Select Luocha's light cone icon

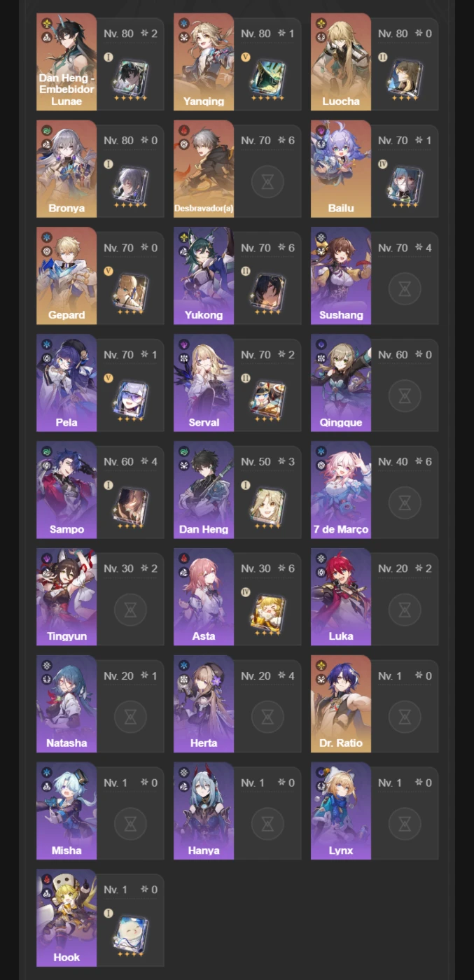[x=404, y=76]
